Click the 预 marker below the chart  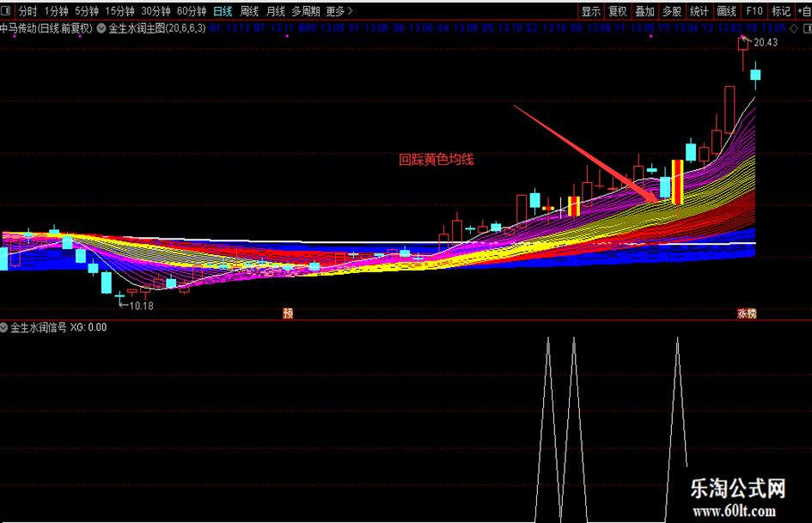[288, 313]
